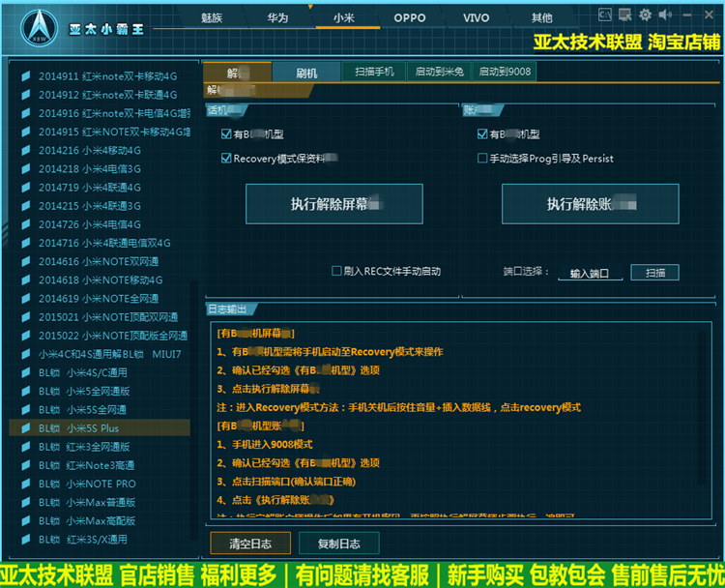Select 2015022 小米NOTE顶配版全网通 row

100,336
